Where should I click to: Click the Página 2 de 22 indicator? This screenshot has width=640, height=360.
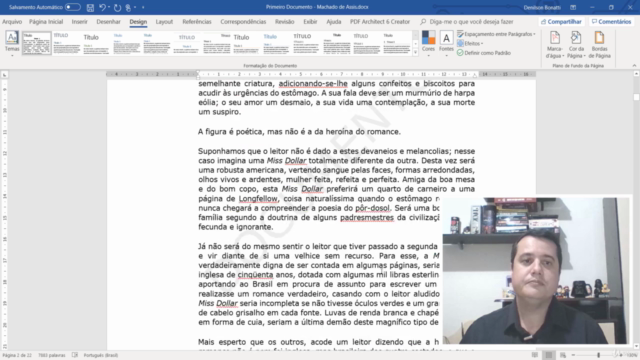(x=17, y=355)
